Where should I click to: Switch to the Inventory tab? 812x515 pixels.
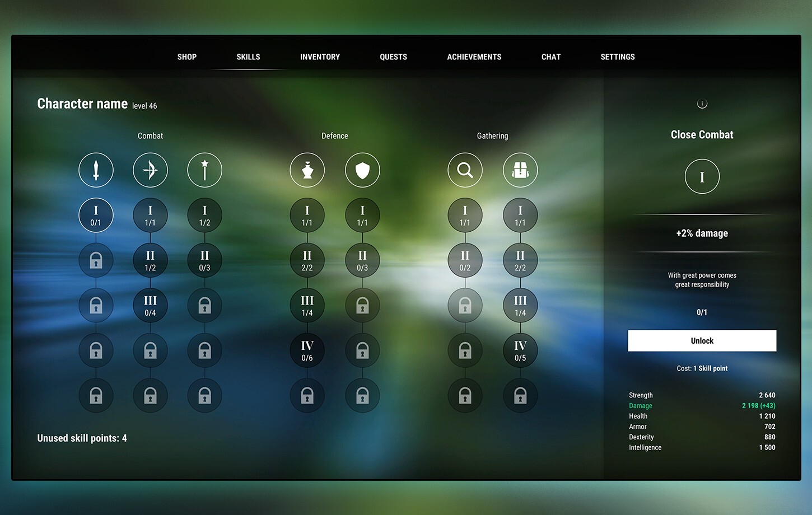click(x=320, y=57)
